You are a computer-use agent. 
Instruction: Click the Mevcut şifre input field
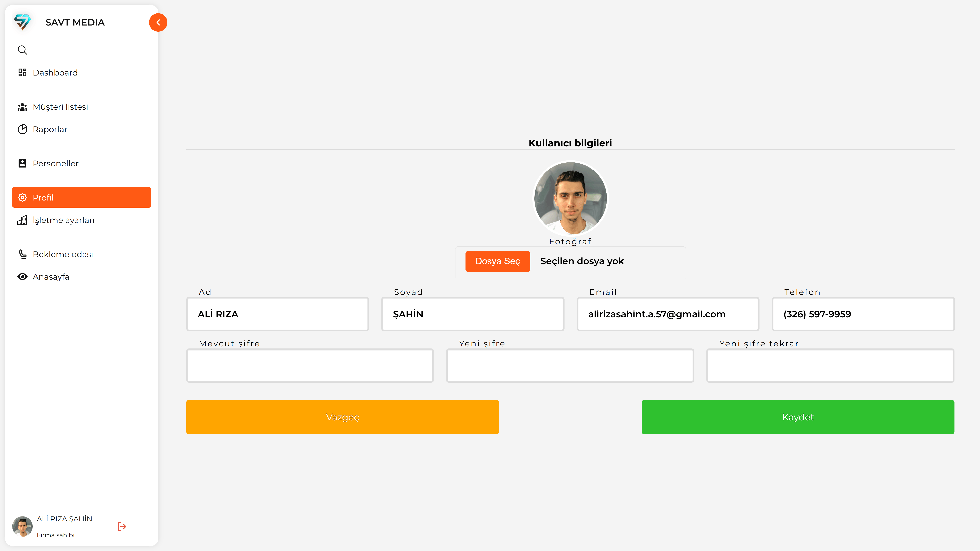310,365
